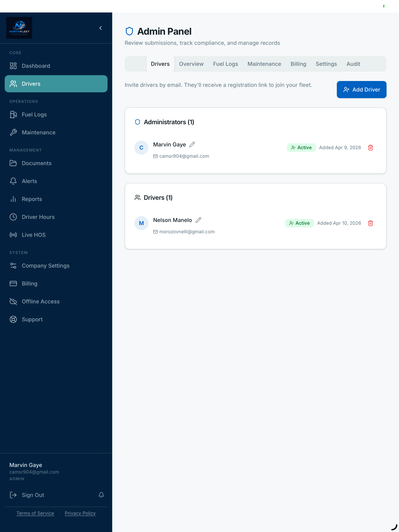This screenshot has width=399, height=532.
Task: Click Nelson Manelo's Active status badge
Action: pyautogui.click(x=299, y=223)
